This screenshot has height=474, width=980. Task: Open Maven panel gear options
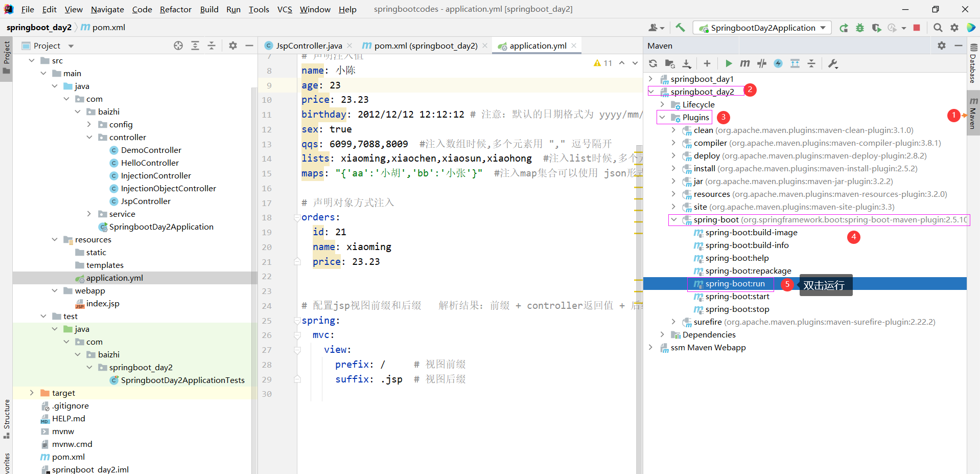point(942,46)
